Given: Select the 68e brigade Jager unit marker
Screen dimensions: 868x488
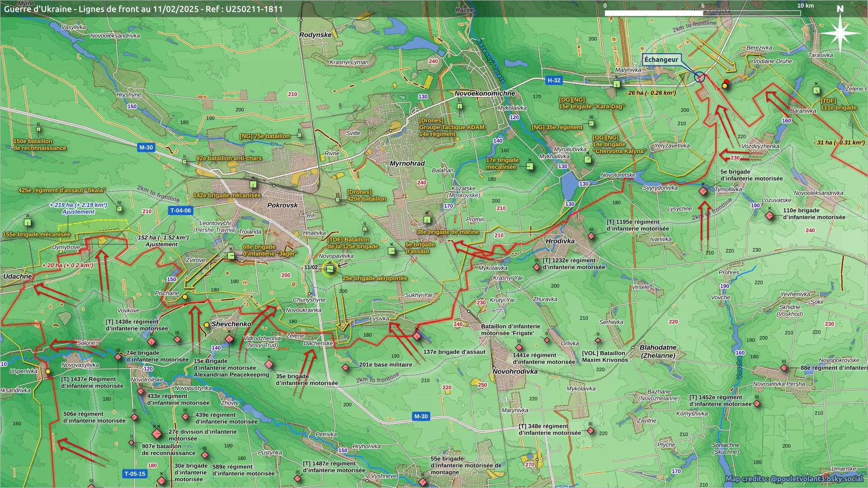Looking at the screenshot, I should pos(231,256).
